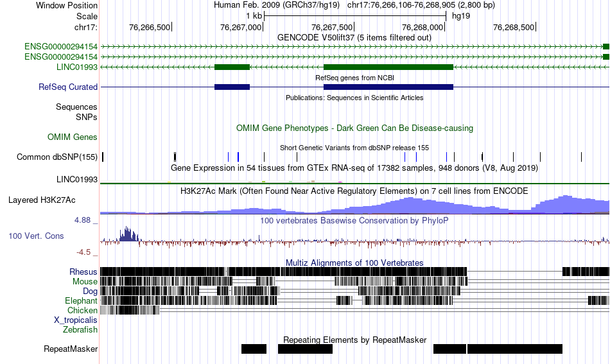Click the short LINC01993 green exon block
This screenshot has height=364, width=610.
(x=232, y=67)
